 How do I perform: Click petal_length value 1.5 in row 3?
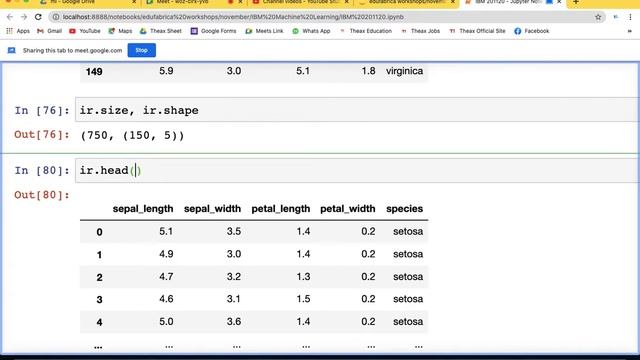(x=303, y=299)
